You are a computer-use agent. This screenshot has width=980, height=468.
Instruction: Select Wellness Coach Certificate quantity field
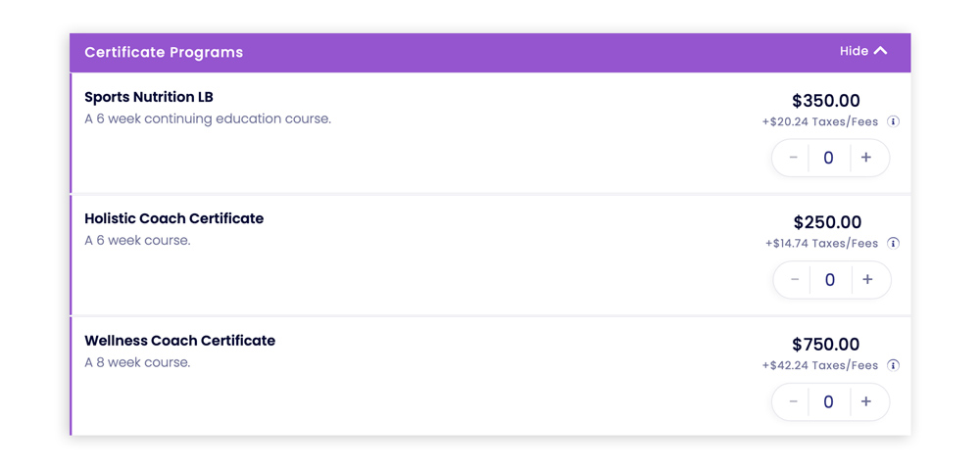click(x=829, y=401)
